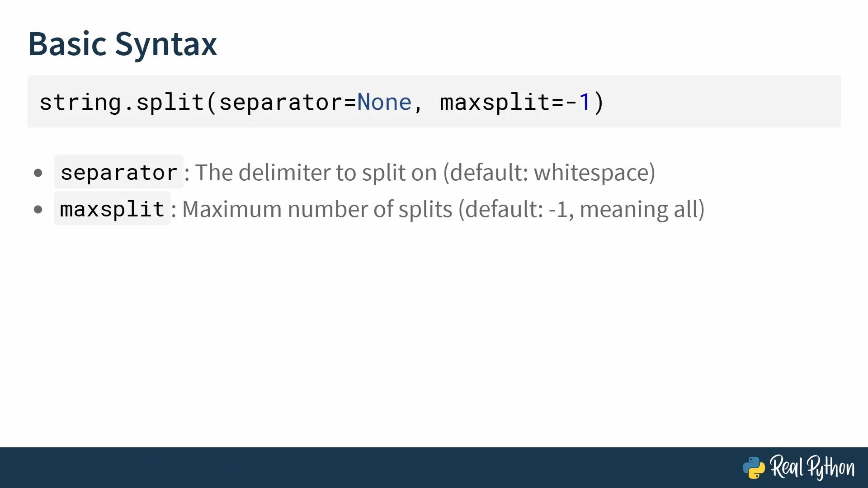Viewport: 868px width, 488px height.
Task: Click the blue None keyword in code
Action: tap(384, 102)
